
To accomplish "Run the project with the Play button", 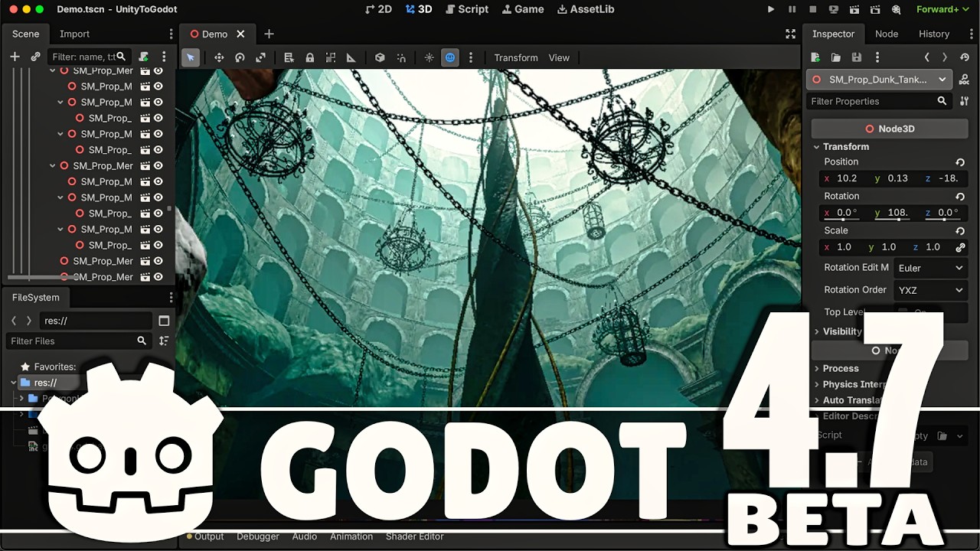I will 771,9.
